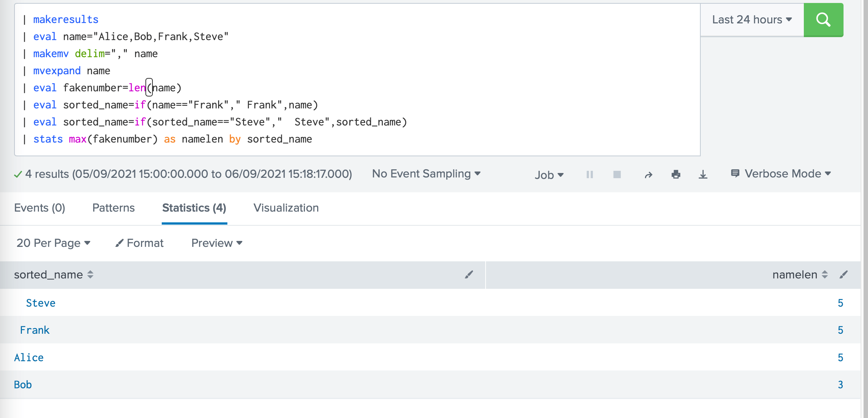Stop the running search job
Viewport: 868px width, 418px height.
617,174
